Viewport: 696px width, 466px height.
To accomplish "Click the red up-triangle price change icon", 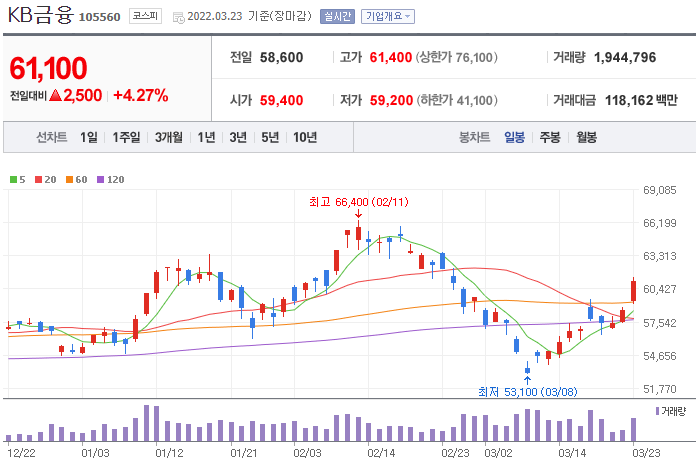I will coord(55,95).
